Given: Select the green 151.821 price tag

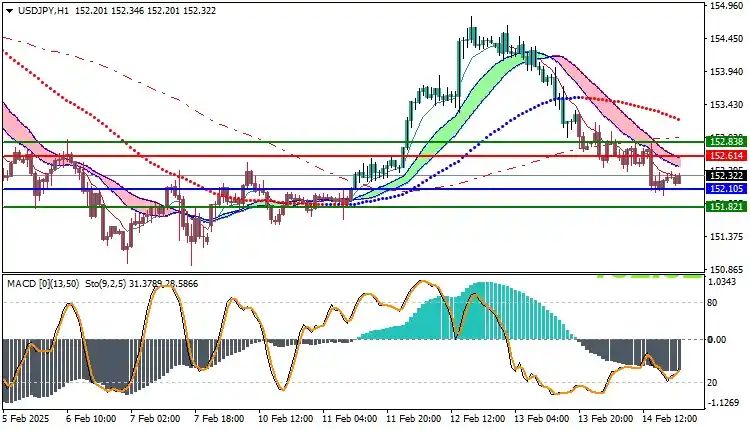Looking at the screenshot, I should [x=723, y=207].
